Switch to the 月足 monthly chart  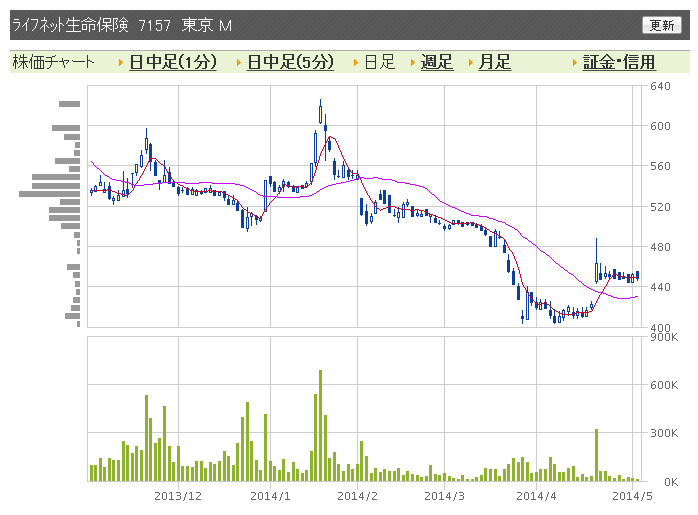pos(495,62)
